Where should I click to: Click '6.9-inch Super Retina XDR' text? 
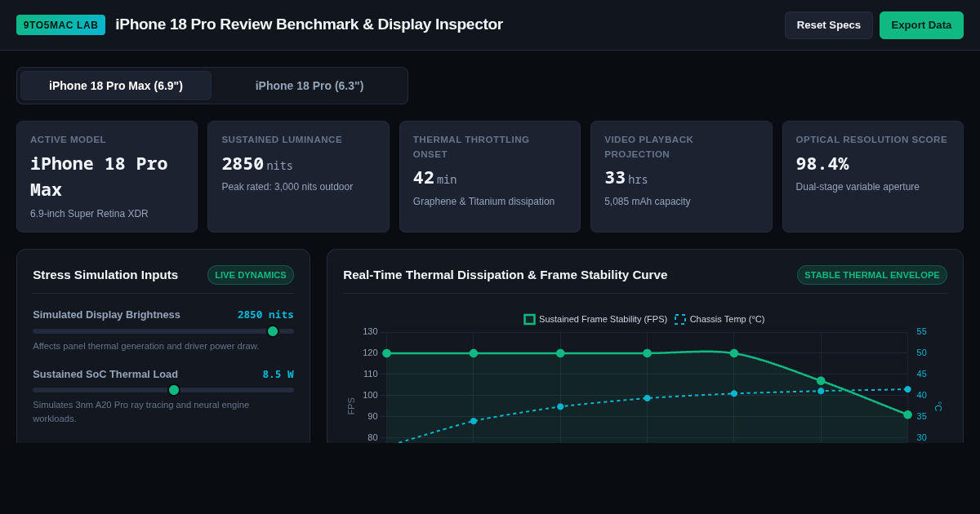point(89,214)
